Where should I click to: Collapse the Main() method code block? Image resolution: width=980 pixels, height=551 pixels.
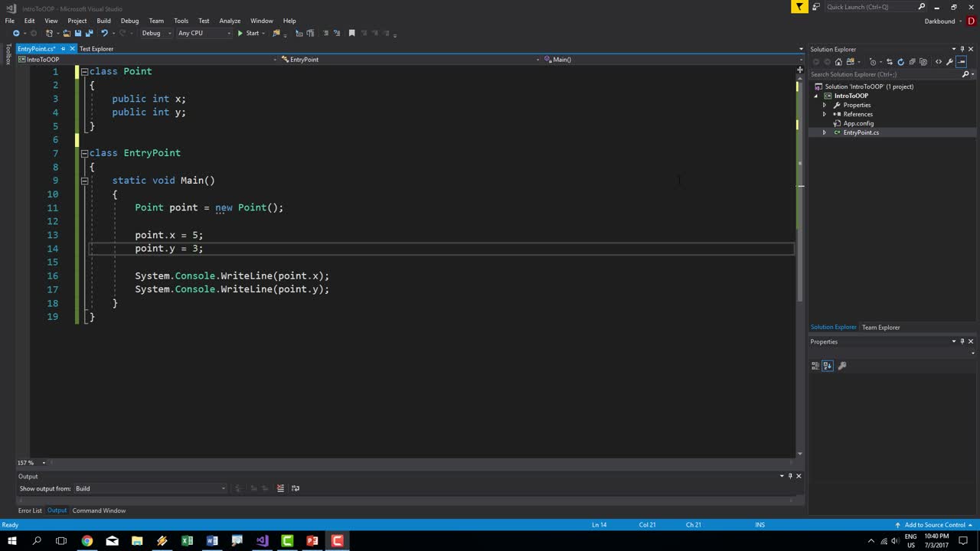click(x=85, y=181)
